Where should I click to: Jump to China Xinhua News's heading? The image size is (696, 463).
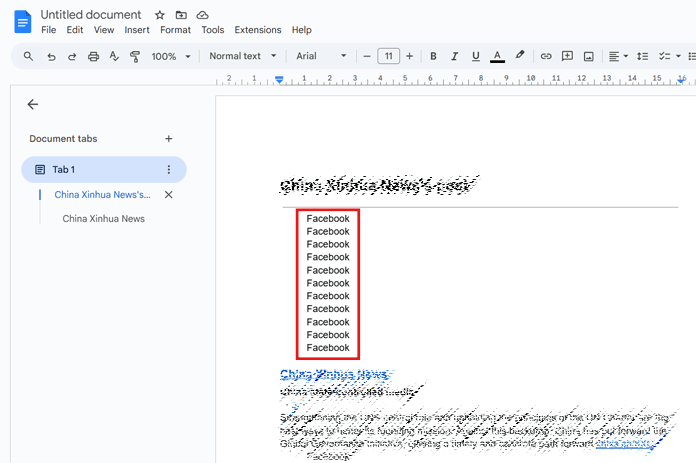tap(102, 194)
